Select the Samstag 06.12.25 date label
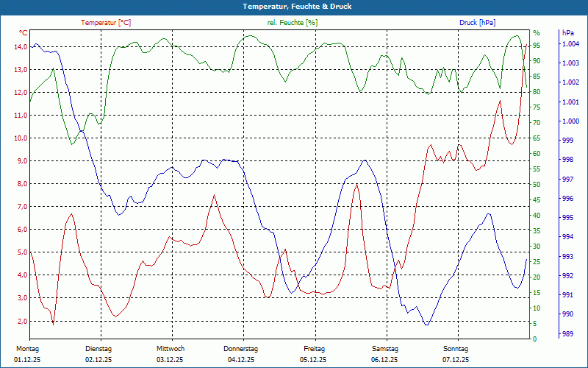The height and width of the screenshot is (368, 588). (384, 354)
